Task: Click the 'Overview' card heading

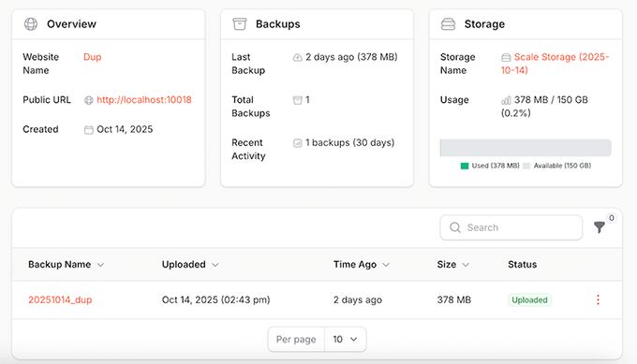Action: [x=71, y=24]
